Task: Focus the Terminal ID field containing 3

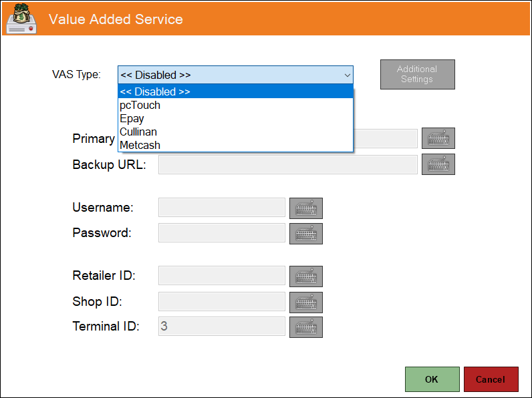Action: coord(221,326)
